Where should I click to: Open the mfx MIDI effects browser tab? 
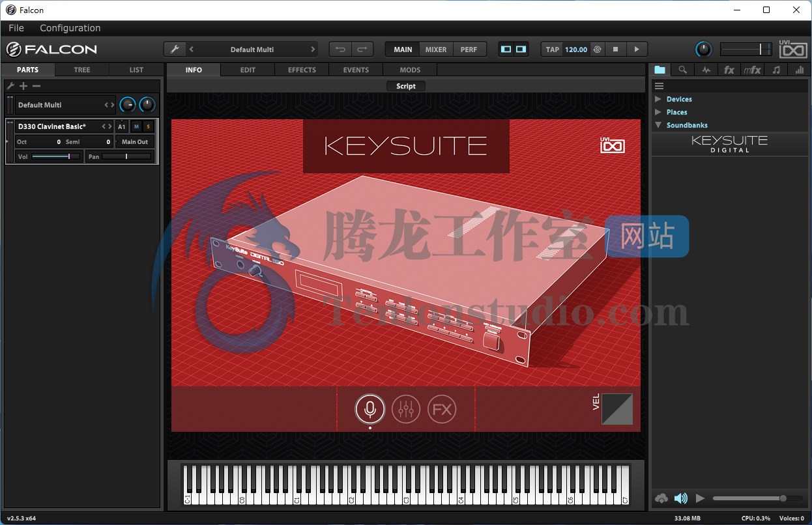[x=753, y=70]
